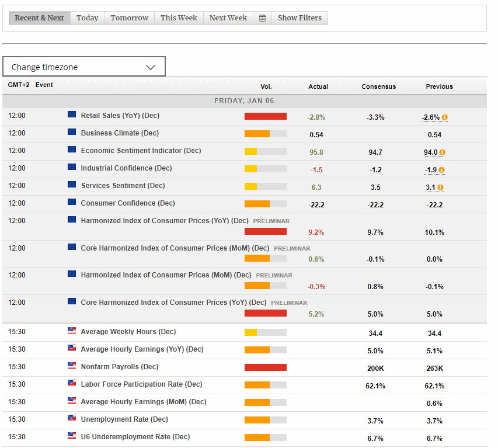Click the FRIDAY, JAN 06 header row
498x448 pixels.
point(244,100)
